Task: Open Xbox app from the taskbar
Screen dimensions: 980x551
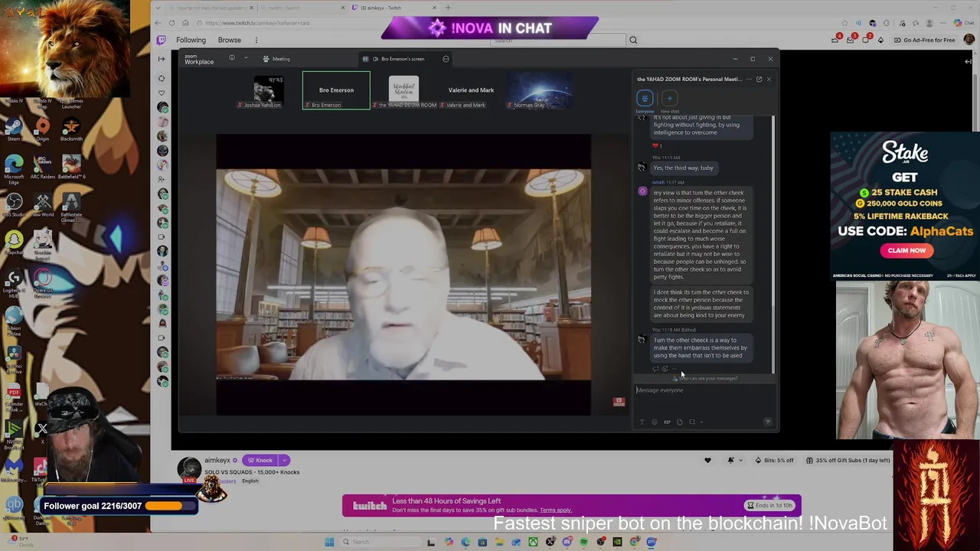Action: click(533, 542)
